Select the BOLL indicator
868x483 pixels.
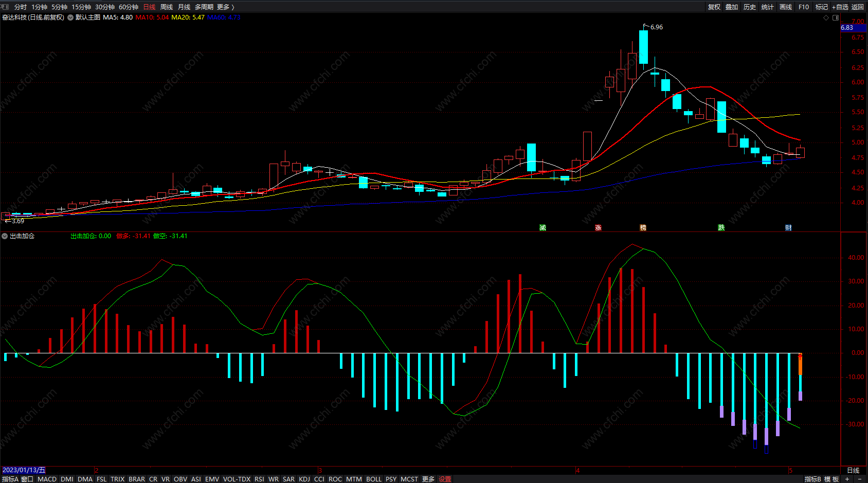coord(374,479)
